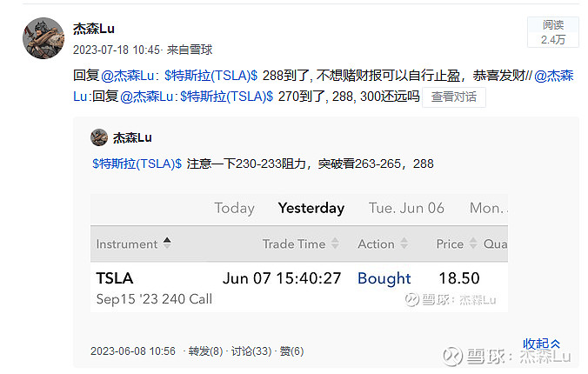Click the 杰森Lu author name at top
Screen dimensions: 588x374
pyautogui.click(x=94, y=29)
